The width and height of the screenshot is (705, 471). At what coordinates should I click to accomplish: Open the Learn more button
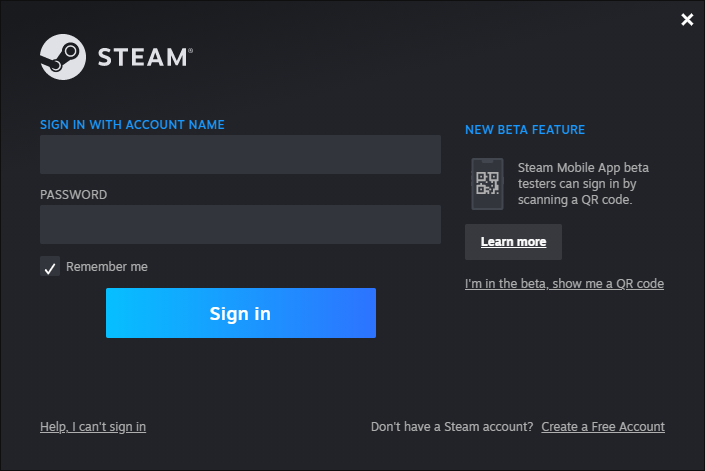point(513,242)
